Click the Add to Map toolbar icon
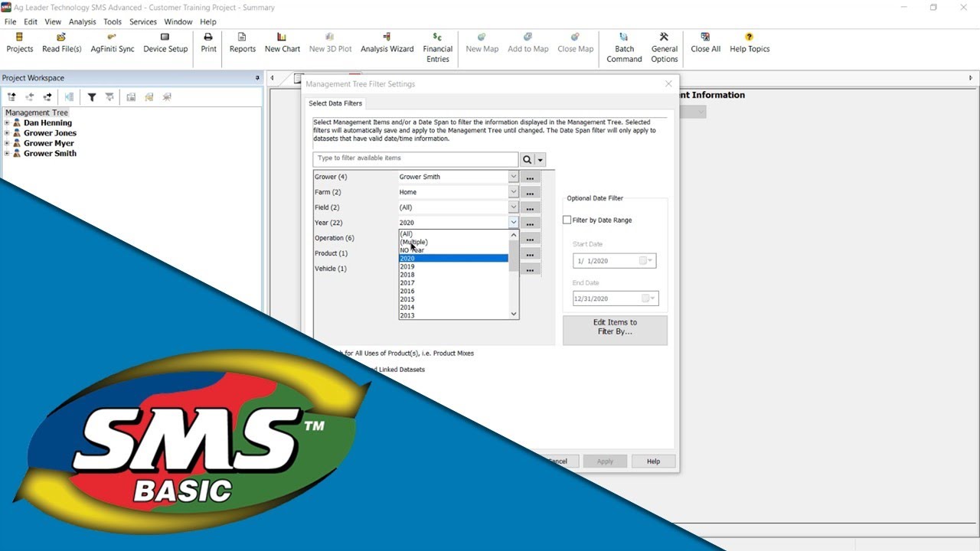The image size is (980, 551). (x=528, y=43)
